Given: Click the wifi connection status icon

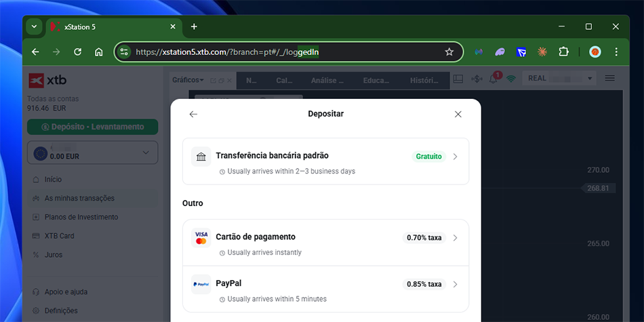Looking at the screenshot, I should (511, 79).
